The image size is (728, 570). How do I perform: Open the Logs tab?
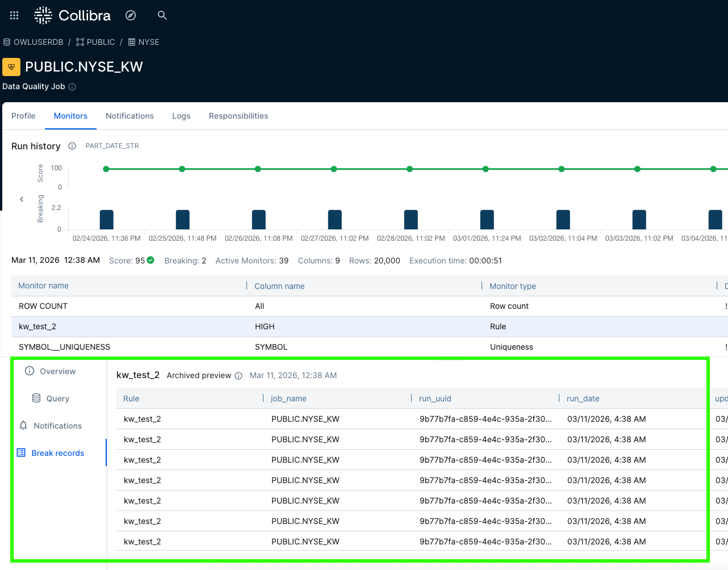point(181,116)
